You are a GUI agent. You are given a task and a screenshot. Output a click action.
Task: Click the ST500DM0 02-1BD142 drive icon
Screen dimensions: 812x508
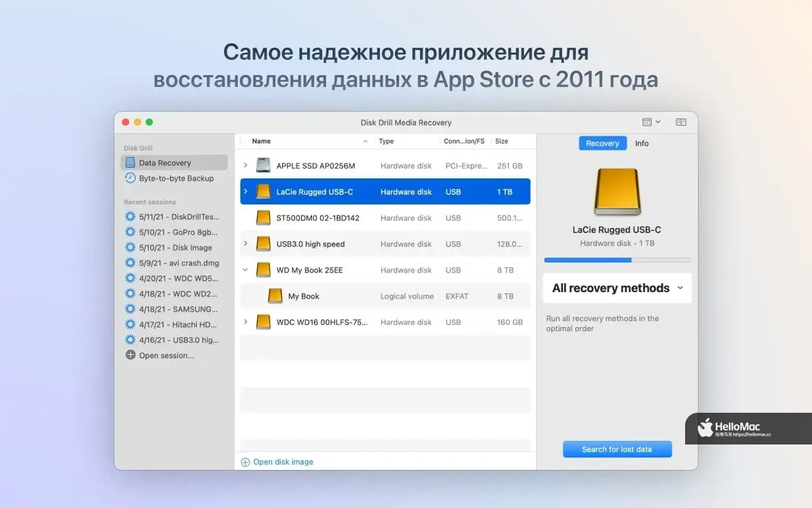point(263,218)
